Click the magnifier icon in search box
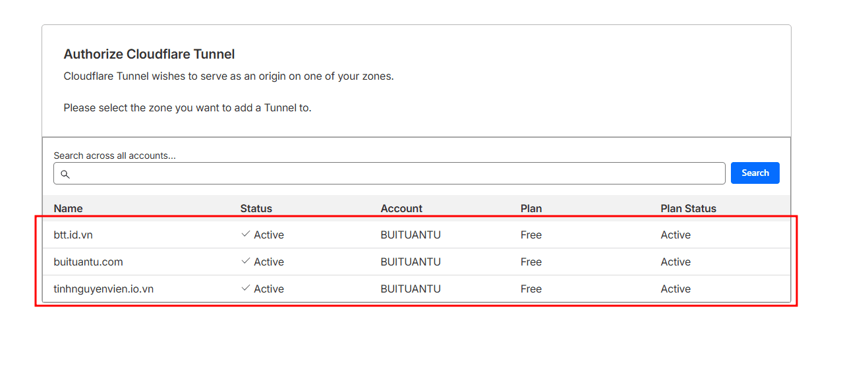Viewport: 868px width, 367px height. tap(65, 174)
